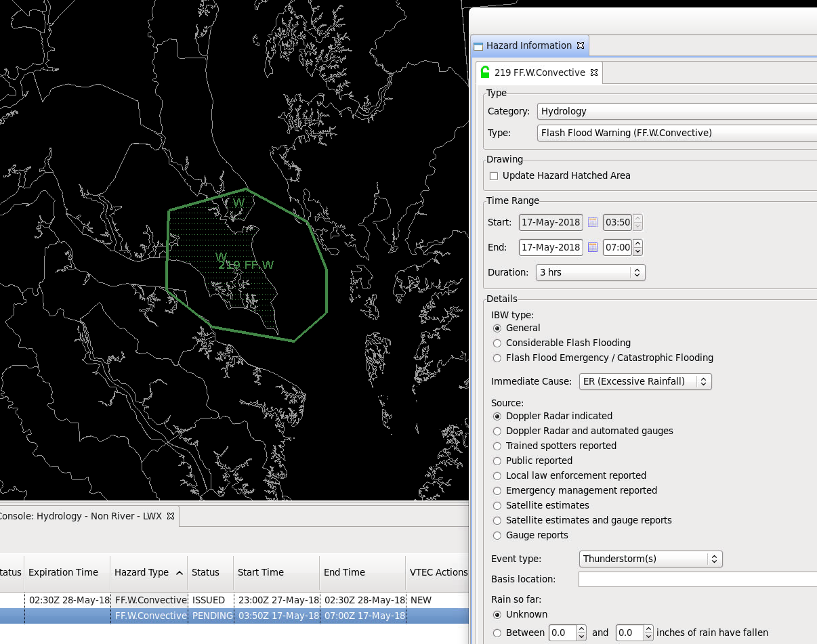This screenshot has height=644, width=817.
Task: Sort by the Hazard Type column header
Action: click(x=148, y=572)
